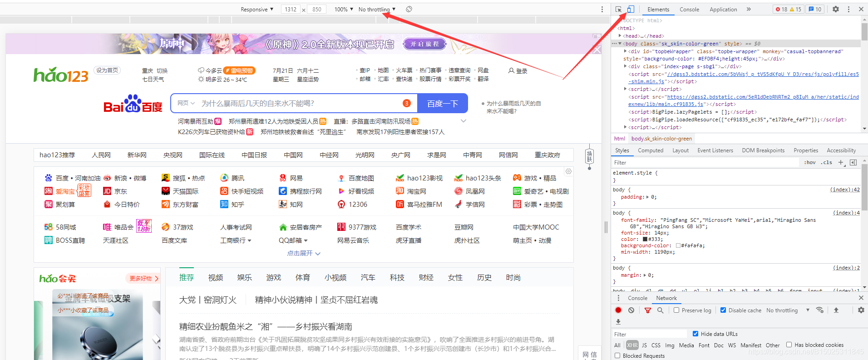The width and height of the screenshot is (868, 360).
Task: Uncheck the Disable cache checkbox
Action: click(723, 310)
